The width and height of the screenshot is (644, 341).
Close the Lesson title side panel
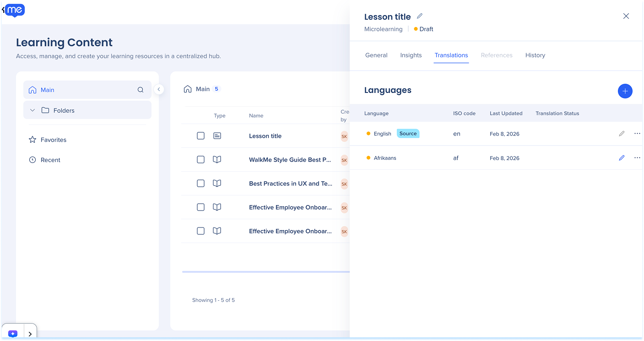(626, 16)
